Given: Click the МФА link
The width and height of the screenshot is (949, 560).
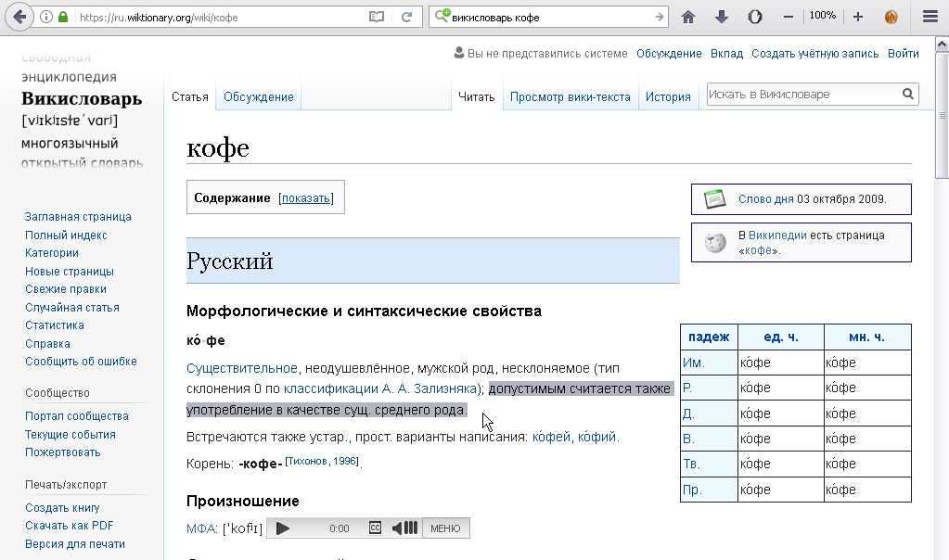Looking at the screenshot, I should [x=200, y=528].
